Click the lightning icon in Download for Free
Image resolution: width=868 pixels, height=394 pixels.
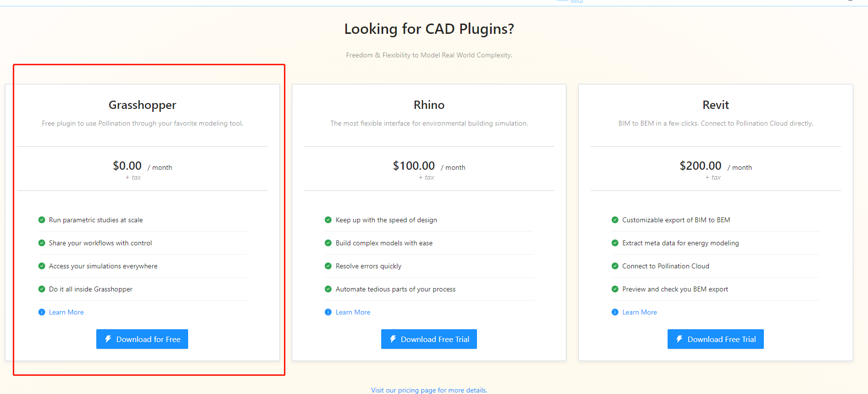(x=108, y=339)
